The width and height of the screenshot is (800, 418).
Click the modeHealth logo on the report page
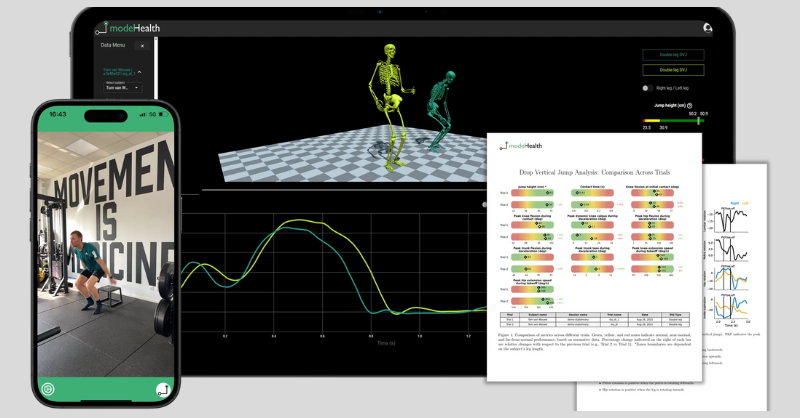[520, 146]
